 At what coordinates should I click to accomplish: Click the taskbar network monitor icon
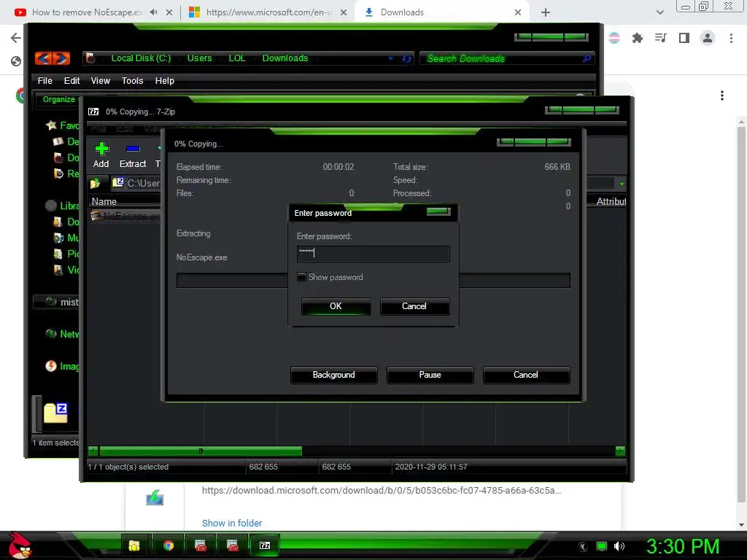click(x=602, y=546)
